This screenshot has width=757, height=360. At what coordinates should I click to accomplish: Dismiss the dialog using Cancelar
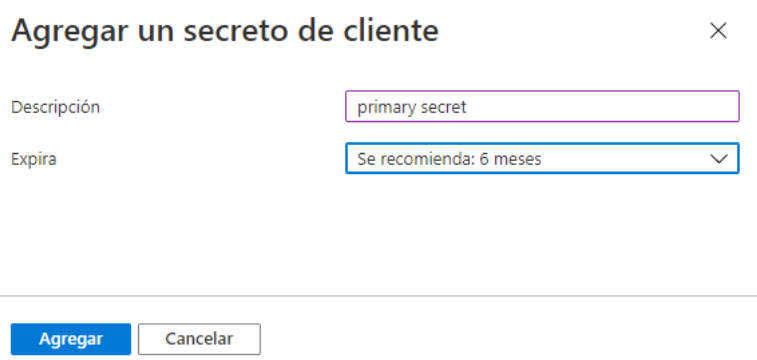[199, 339]
